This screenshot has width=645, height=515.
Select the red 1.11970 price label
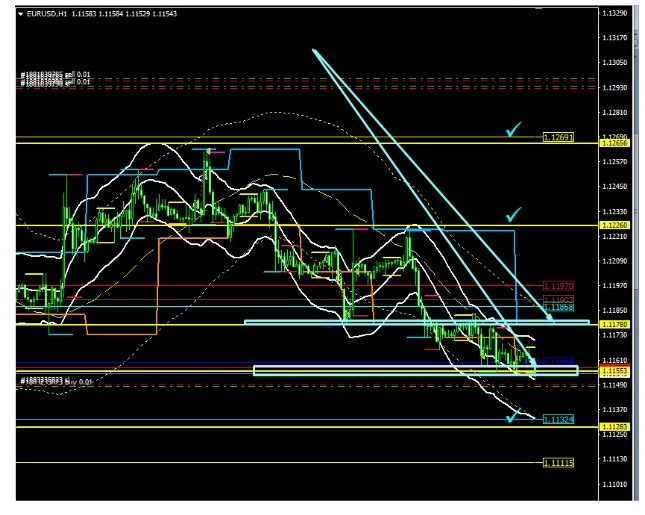tap(558, 286)
